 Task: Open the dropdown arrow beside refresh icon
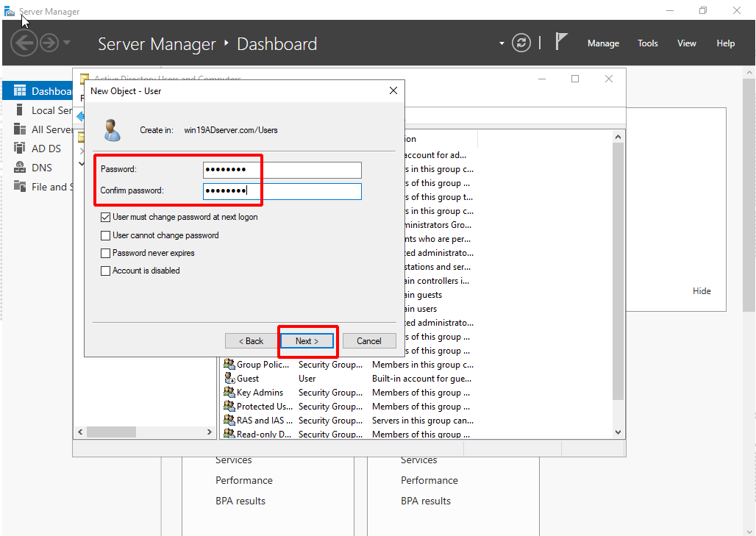pyautogui.click(x=502, y=43)
